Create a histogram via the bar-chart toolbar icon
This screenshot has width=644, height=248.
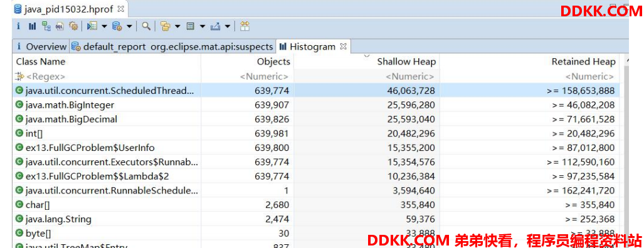(x=32, y=27)
